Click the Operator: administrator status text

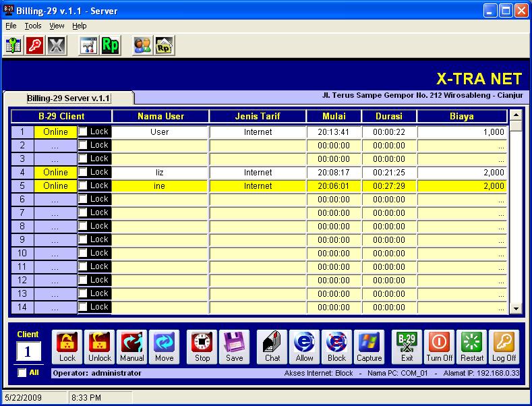(x=97, y=373)
